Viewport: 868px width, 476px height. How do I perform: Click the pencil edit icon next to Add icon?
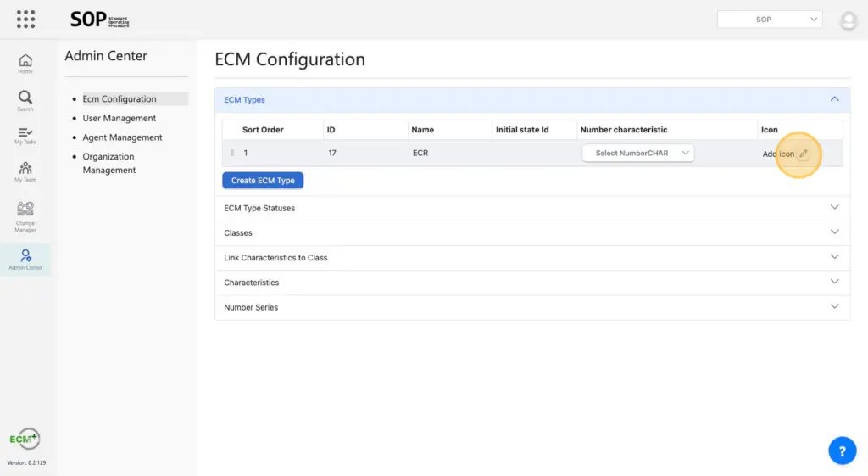click(804, 154)
